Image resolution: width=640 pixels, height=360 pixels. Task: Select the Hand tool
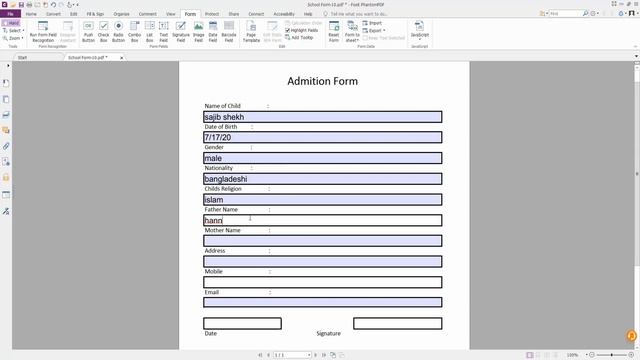[x=11, y=23]
